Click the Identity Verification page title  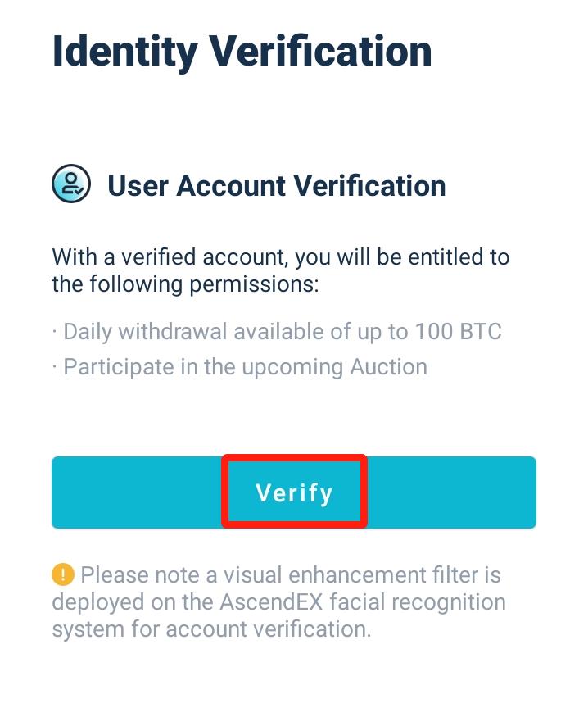pyautogui.click(x=241, y=51)
